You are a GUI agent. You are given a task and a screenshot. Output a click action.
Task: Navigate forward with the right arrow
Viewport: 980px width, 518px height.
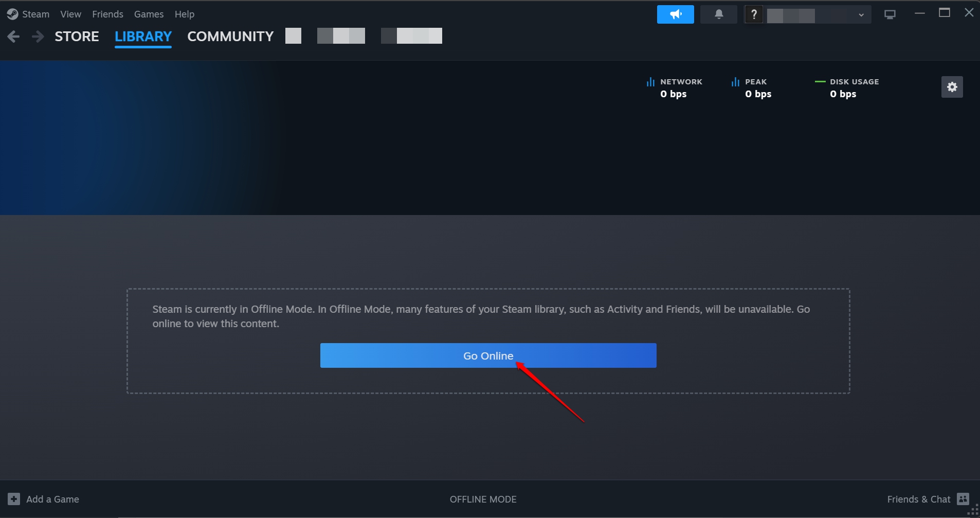tap(38, 36)
